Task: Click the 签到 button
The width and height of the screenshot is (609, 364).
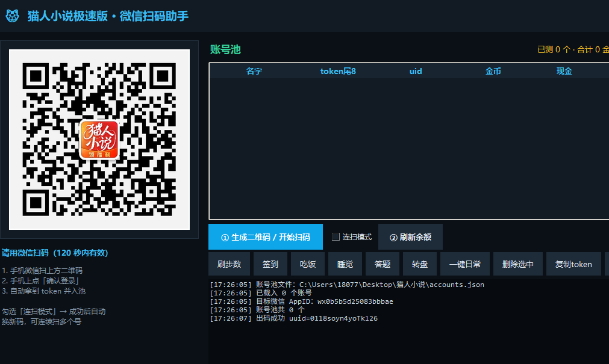Action: [x=270, y=264]
